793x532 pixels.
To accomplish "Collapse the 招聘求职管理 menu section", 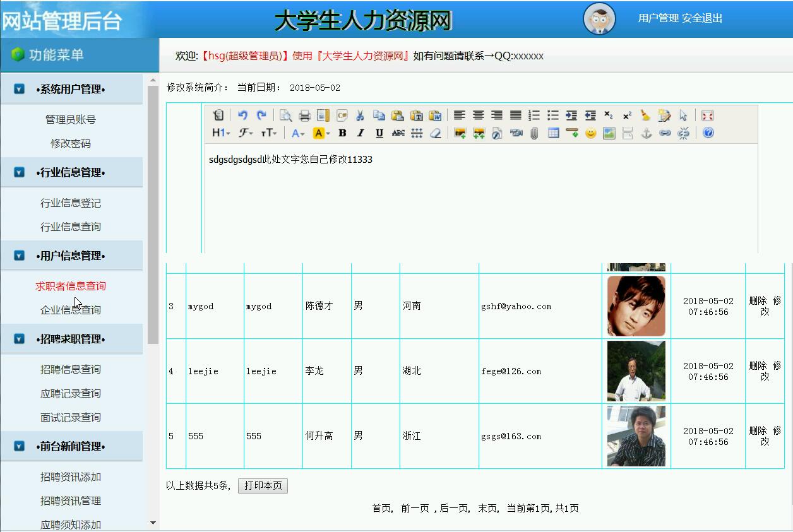I will (20, 339).
